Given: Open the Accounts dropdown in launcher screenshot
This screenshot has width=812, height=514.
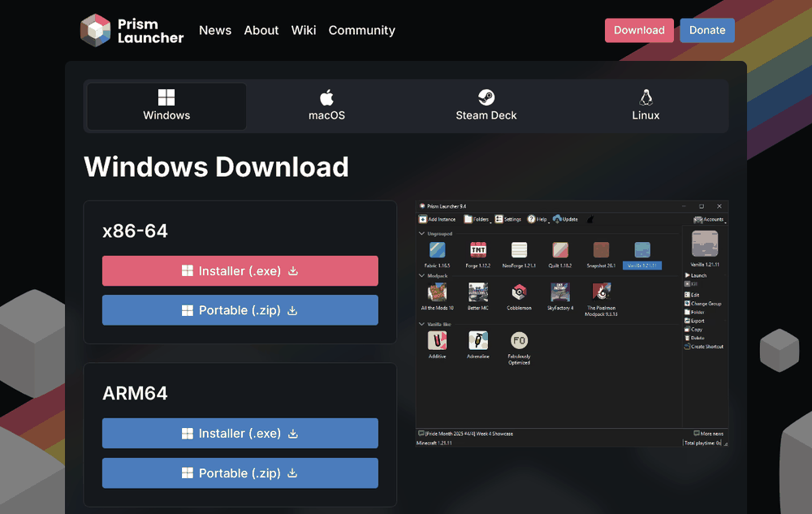Looking at the screenshot, I should tap(710, 219).
